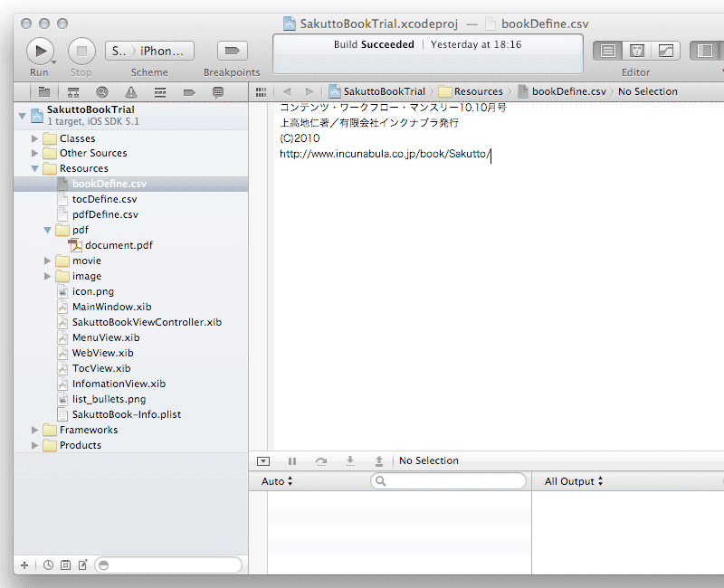Click the debugger Step Over button
The image size is (724, 588).
(321, 461)
